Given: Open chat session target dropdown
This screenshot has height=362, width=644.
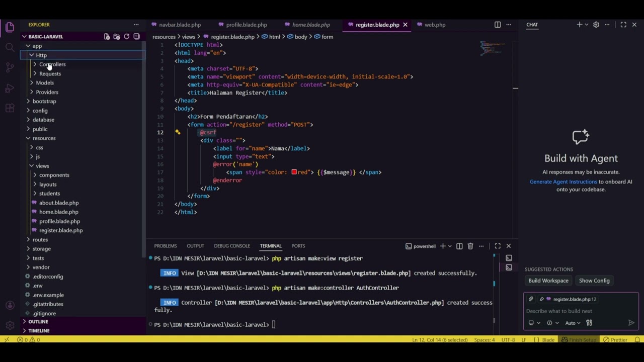Looking at the screenshot, I should (x=534, y=323).
